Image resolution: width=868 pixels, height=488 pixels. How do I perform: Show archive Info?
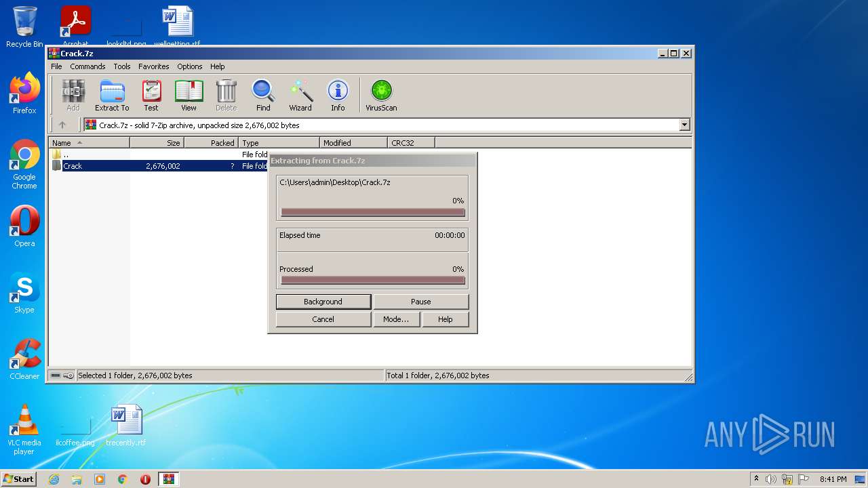click(338, 95)
